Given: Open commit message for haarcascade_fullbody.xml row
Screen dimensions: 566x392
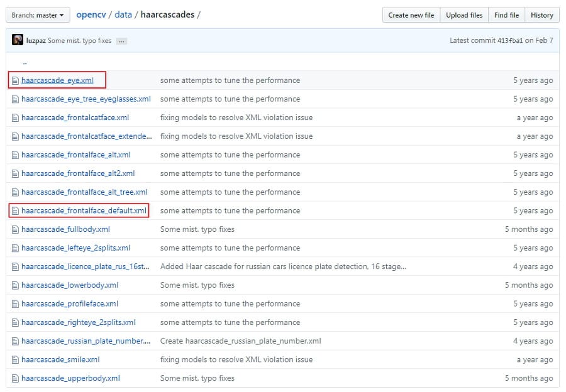Looking at the screenshot, I should pos(197,230).
